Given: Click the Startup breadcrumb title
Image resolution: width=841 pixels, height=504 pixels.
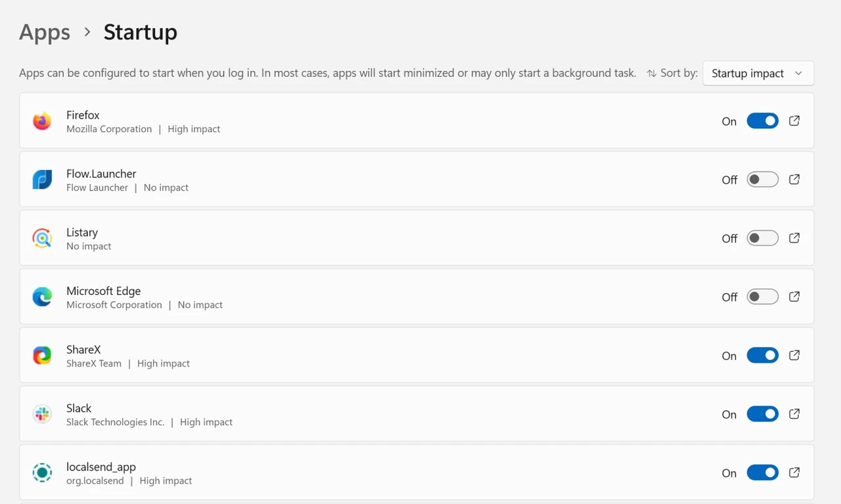Looking at the screenshot, I should click(141, 32).
